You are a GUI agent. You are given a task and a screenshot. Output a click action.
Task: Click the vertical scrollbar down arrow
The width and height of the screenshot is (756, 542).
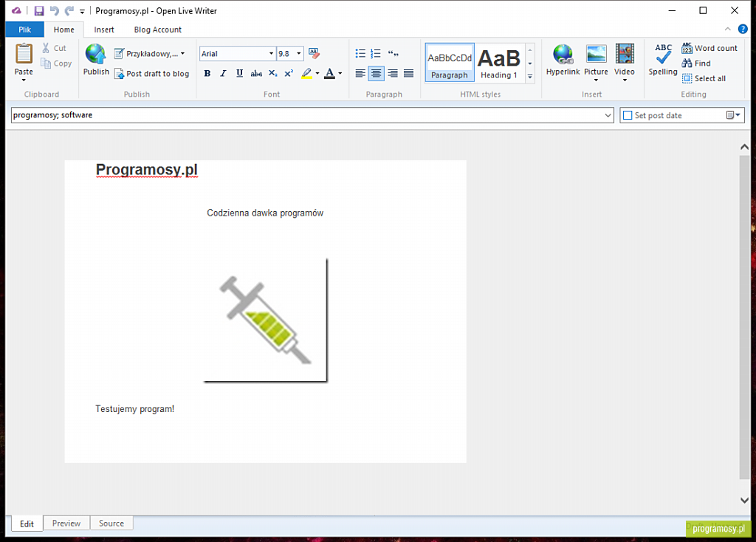pyautogui.click(x=744, y=501)
